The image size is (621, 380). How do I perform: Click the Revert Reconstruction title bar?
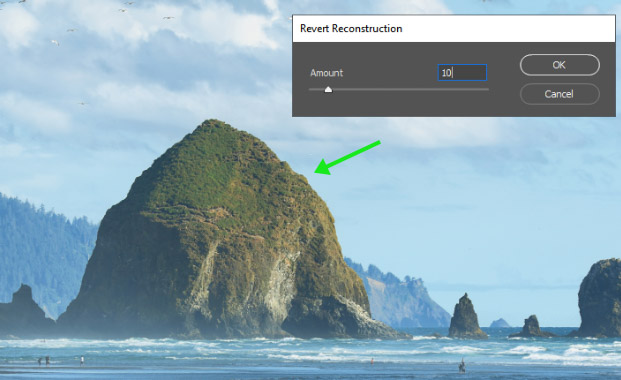454,29
